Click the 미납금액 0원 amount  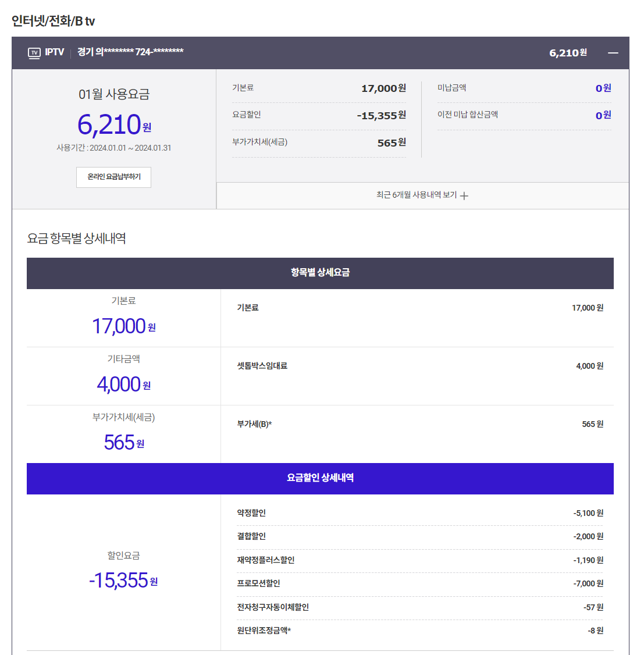tap(603, 88)
